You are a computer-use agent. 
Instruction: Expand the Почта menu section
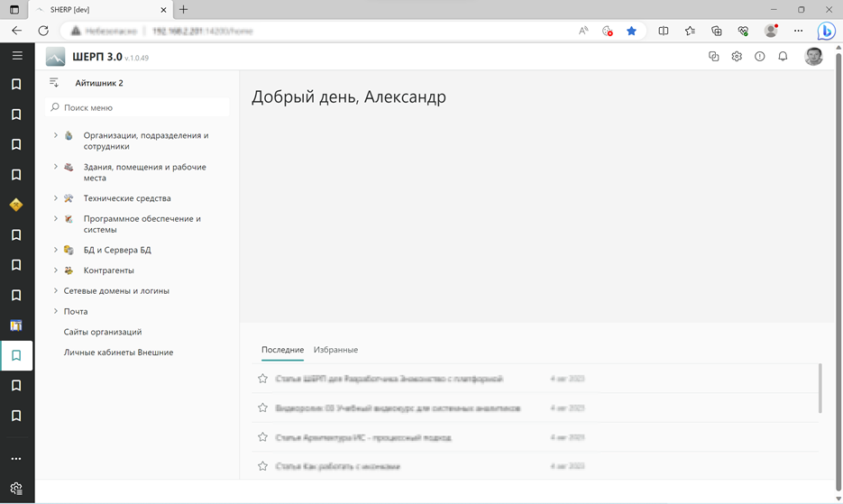pyautogui.click(x=56, y=311)
